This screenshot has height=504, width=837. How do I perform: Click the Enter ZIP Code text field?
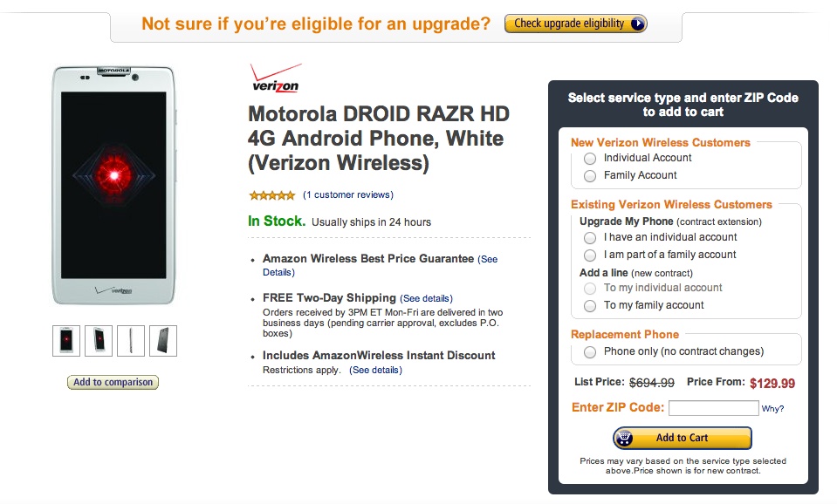tap(713, 408)
